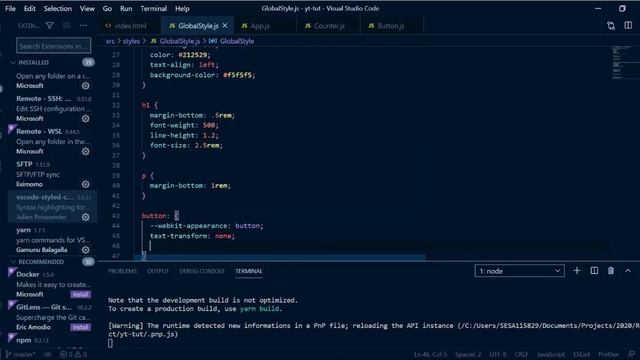
Task: Click the styles breadcrumb
Action: click(x=131, y=41)
